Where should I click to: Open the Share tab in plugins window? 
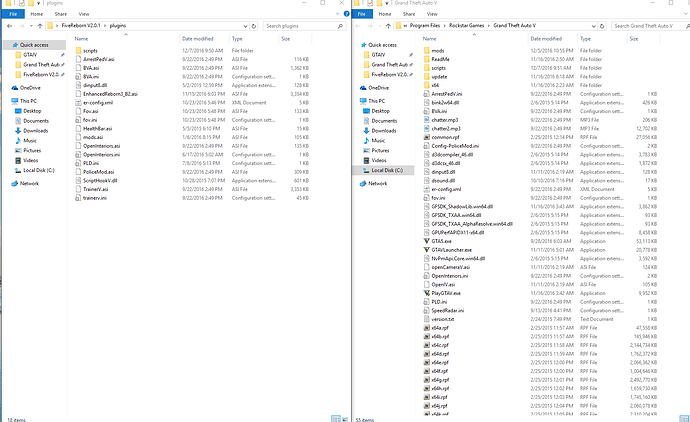(61, 14)
